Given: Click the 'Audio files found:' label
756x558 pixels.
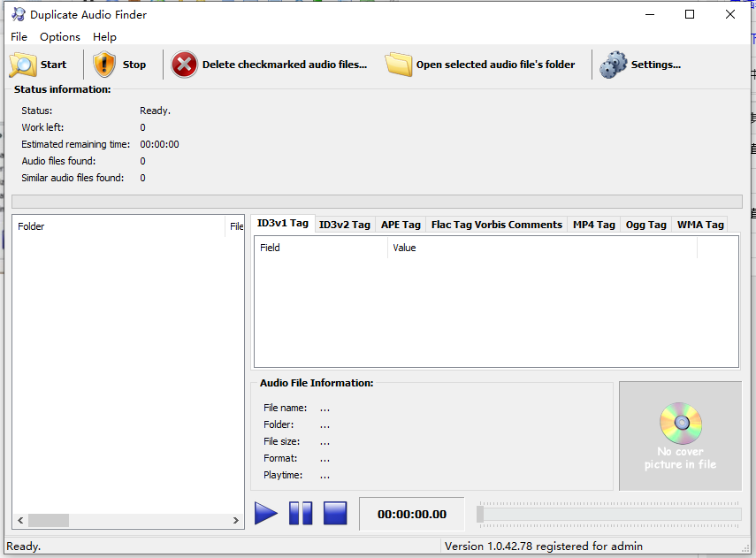Looking at the screenshot, I should tap(58, 161).
